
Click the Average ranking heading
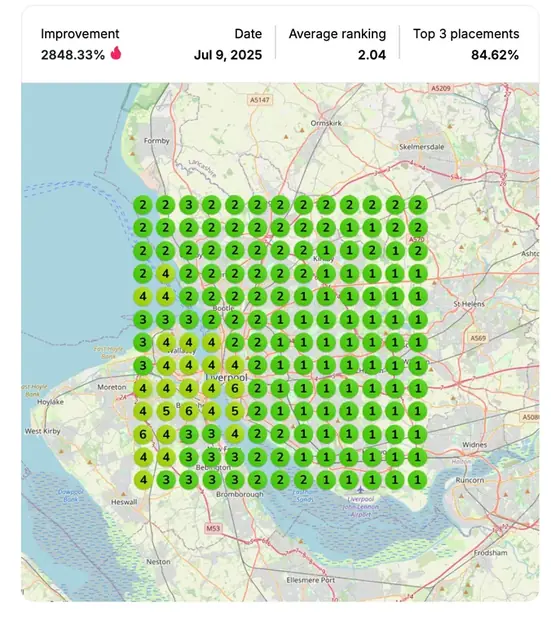pyautogui.click(x=337, y=34)
